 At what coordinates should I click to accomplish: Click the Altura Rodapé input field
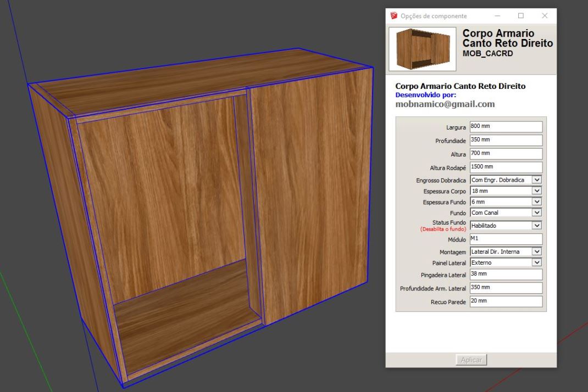coord(506,167)
